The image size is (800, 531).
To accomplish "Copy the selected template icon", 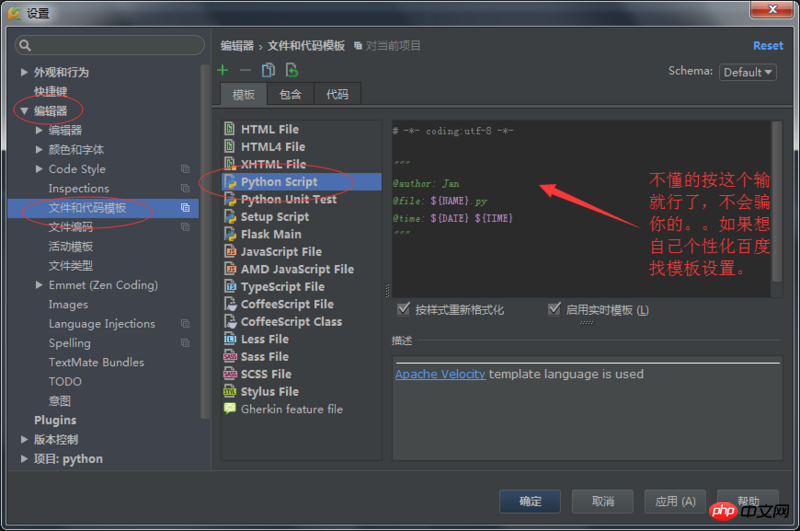I will pyautogui.click(x=268, y=70).
